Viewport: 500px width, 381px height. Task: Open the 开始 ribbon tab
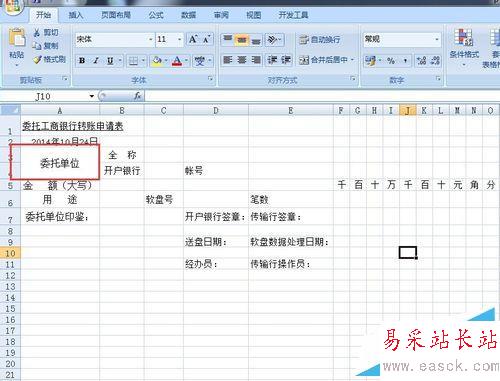pos(43,15)
